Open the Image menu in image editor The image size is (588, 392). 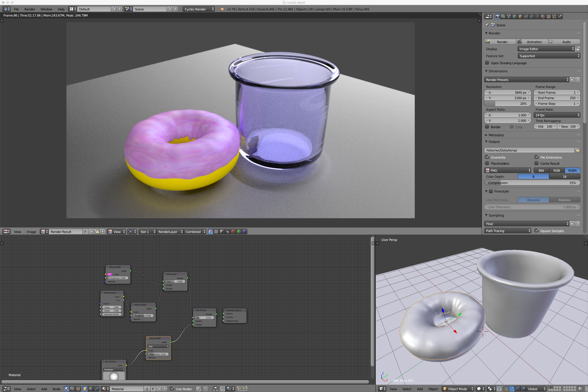[32, 232]
